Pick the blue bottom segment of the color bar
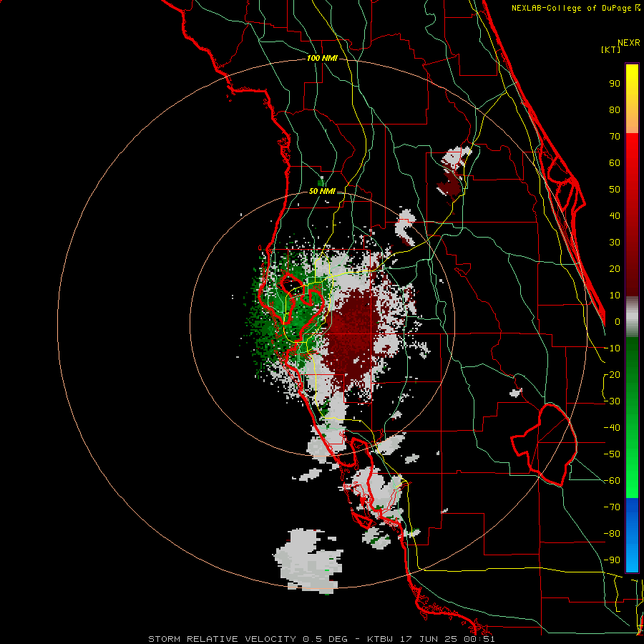Screen dimensions: 644x644 pyautogui.click(x=632, y=535)
